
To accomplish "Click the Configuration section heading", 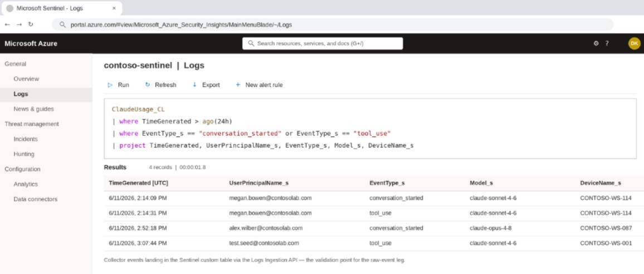I will (x=23, y=169).
